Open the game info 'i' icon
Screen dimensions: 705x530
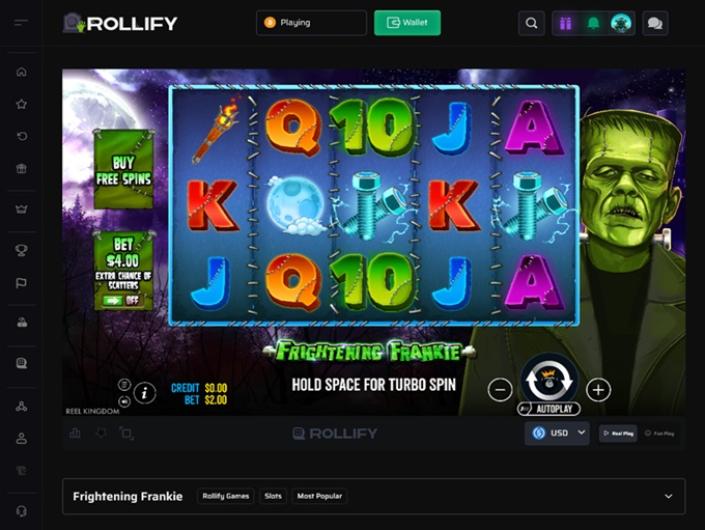pyautogui.click(x=144, y=393)
